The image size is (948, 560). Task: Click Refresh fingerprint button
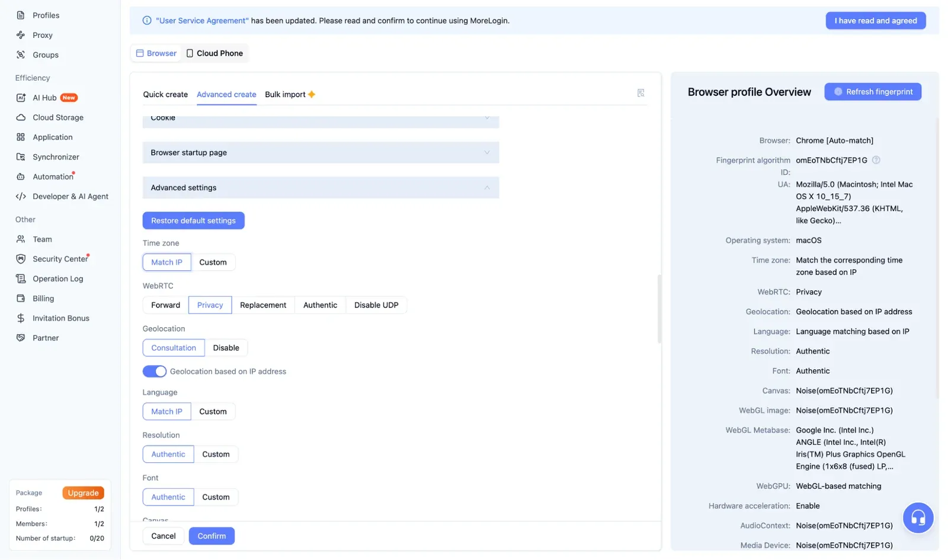pyautogui.click(x=873, y=92)
